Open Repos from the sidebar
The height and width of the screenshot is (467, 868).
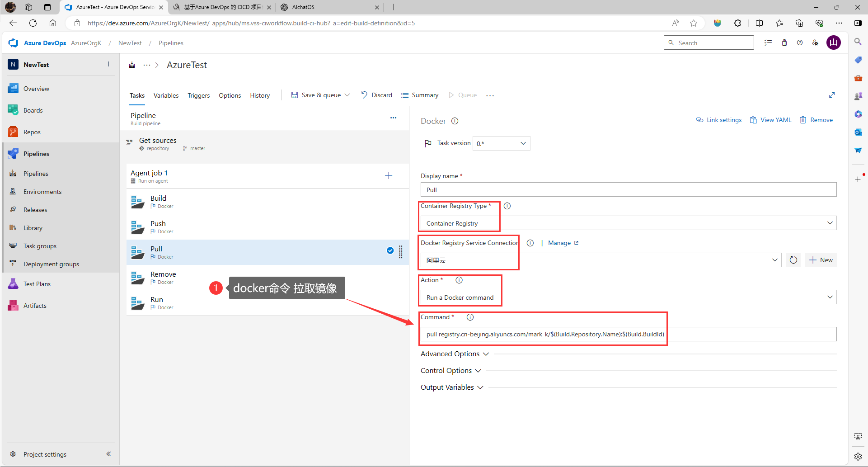point(32,132)
